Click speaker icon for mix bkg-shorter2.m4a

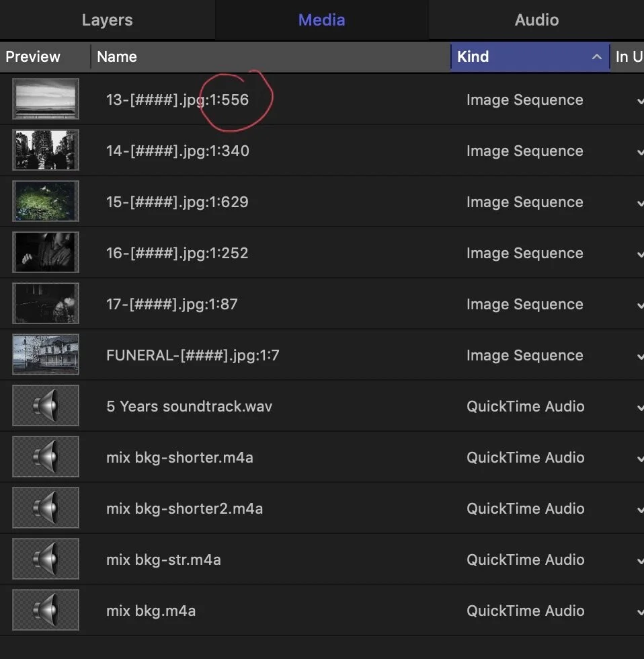click(45, 508)
